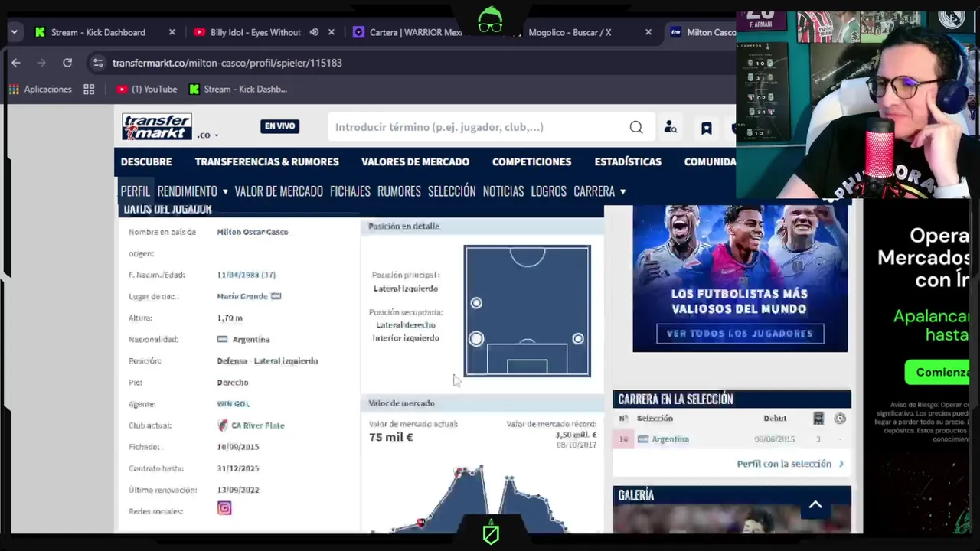This screenshot has width=980, height=551.
Task: Open CA River Plate club link
Action: tap(257, 425)
